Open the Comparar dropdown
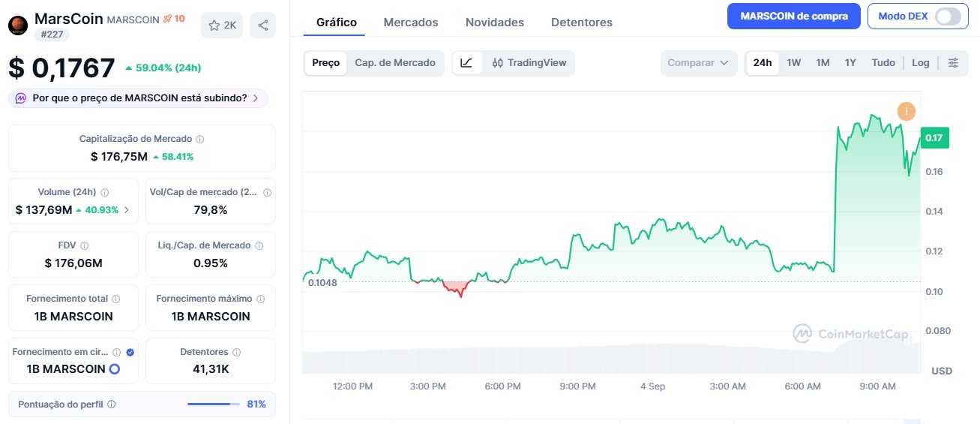The width and height of the screenshot is (980, 424). coord(698,63)
